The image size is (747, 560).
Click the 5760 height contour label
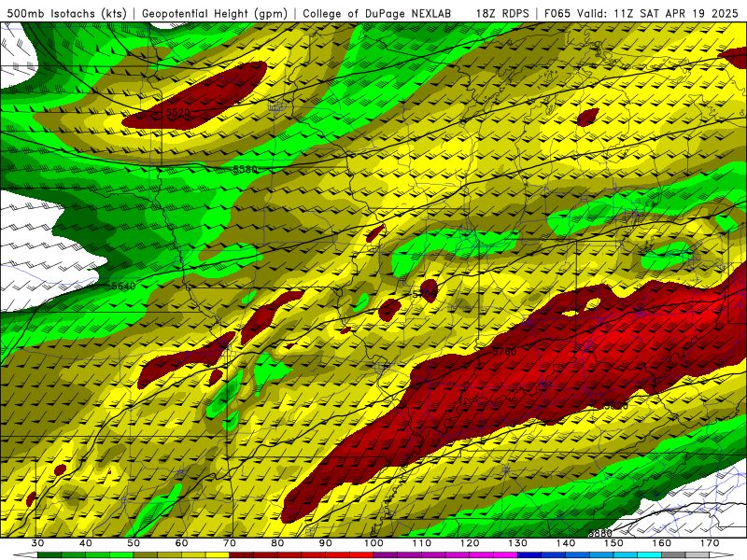coord(504,352)
